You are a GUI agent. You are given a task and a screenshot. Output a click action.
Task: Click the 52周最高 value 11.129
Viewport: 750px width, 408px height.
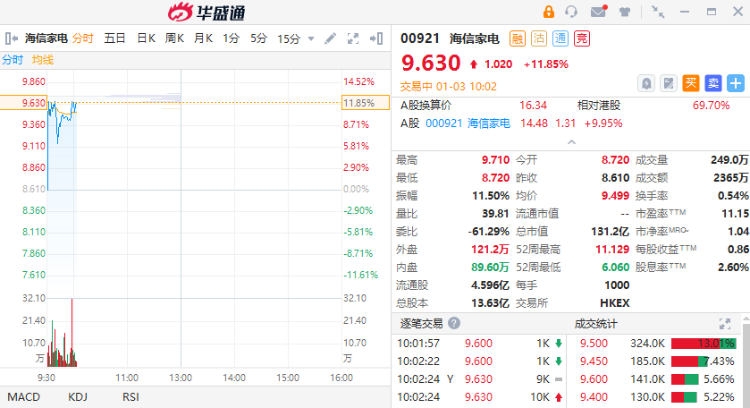pos(612,249)
